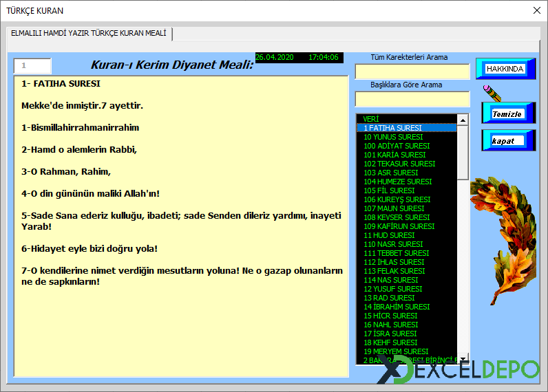Click the list scrollbar down arrow
This screenshot has width=548, height=392.
pos(463,358)
